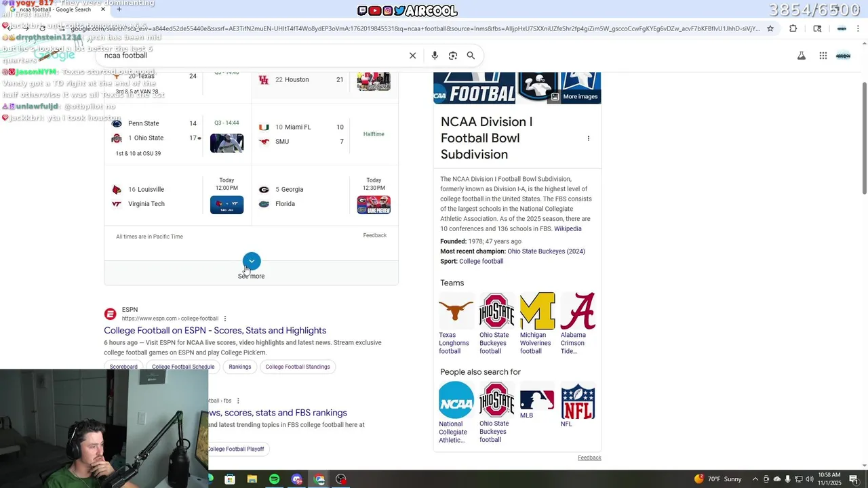Open three-dot menu next to ESPN result URL
The image size is (868, 488).
pyautogui.click(x=225, y=319)
